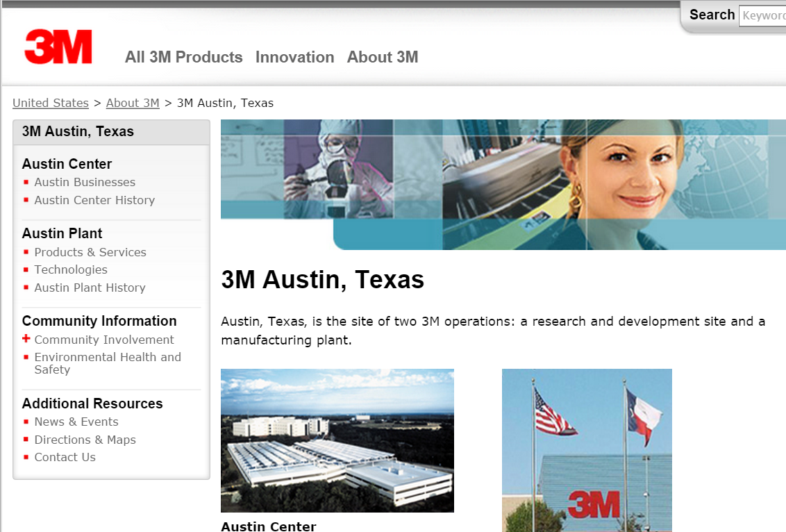
Task: Expand Community Involvement with plus icon
Action: point(26,339)
